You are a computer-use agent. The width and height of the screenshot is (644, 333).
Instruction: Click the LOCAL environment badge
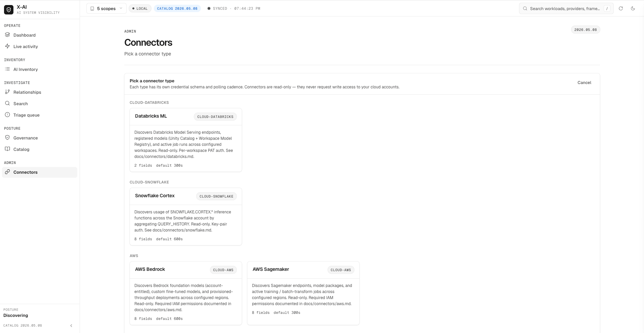(140, 8)
